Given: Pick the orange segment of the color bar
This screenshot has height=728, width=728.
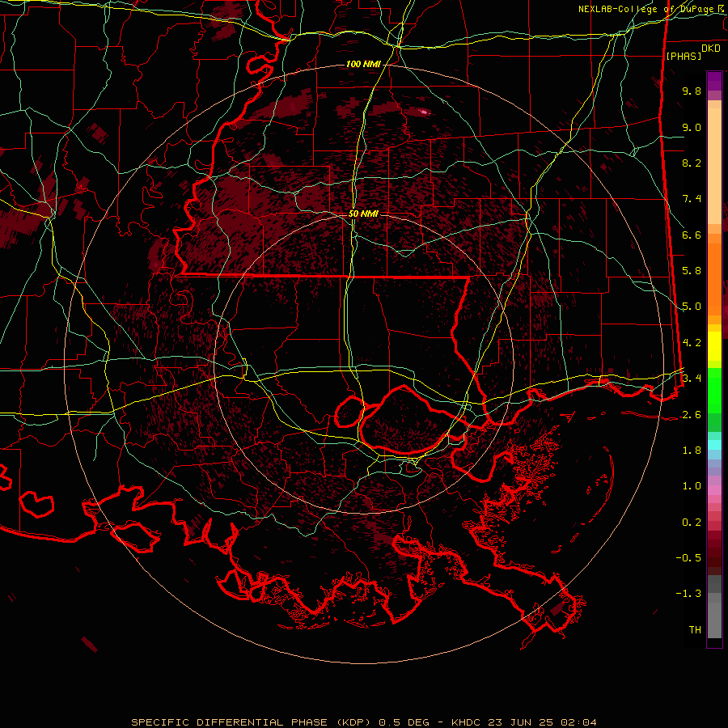Looking at the screenshot, I should point(714,280).
